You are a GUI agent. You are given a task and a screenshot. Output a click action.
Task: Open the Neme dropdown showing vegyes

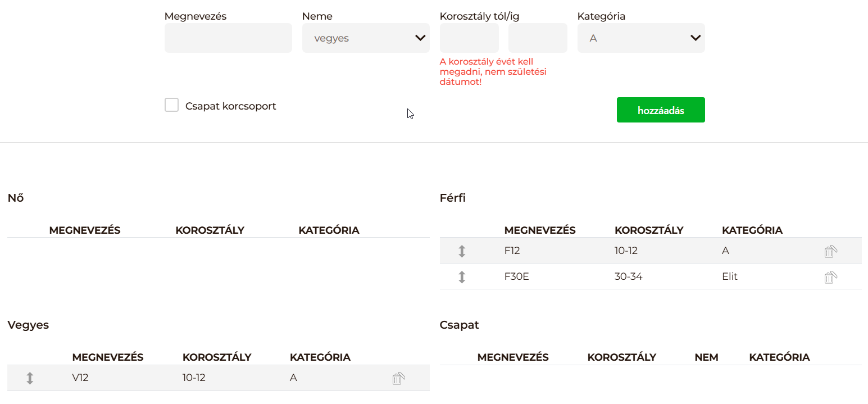360,38
